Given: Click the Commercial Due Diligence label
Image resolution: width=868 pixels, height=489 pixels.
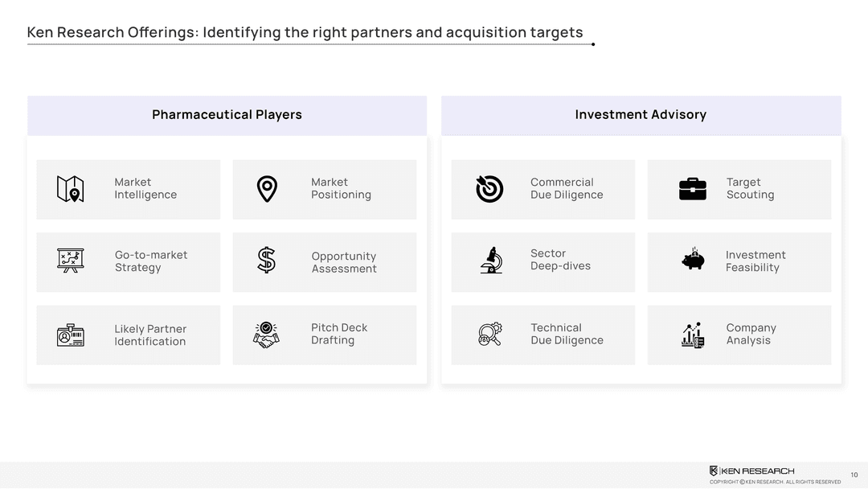Looking at the screenshot, I should (x=567, y=188).
